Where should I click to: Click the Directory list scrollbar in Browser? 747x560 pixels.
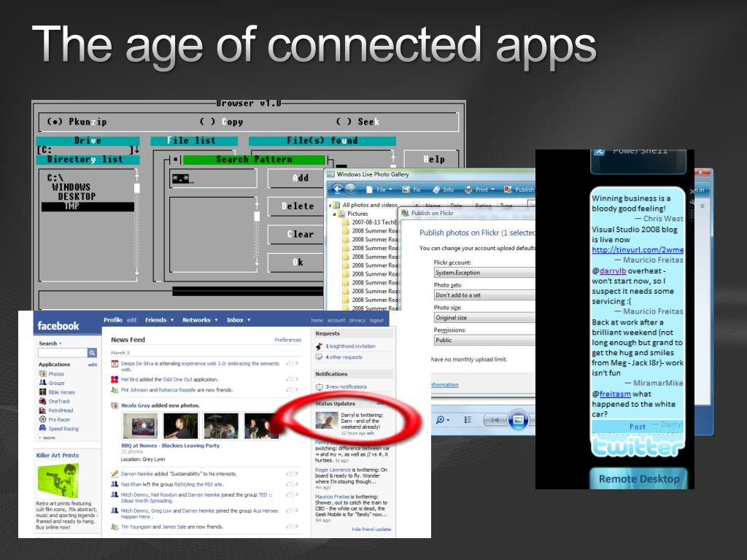[x=136, y=224]
